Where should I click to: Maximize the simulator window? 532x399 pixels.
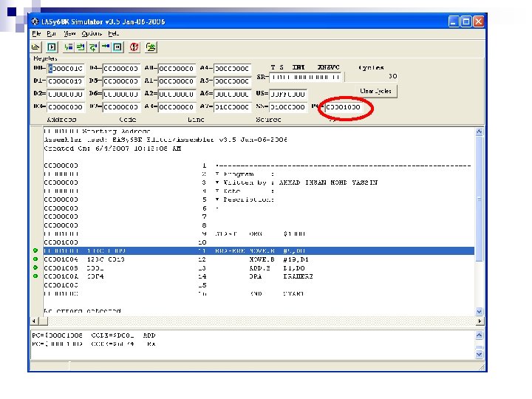(x=466, y=21)
